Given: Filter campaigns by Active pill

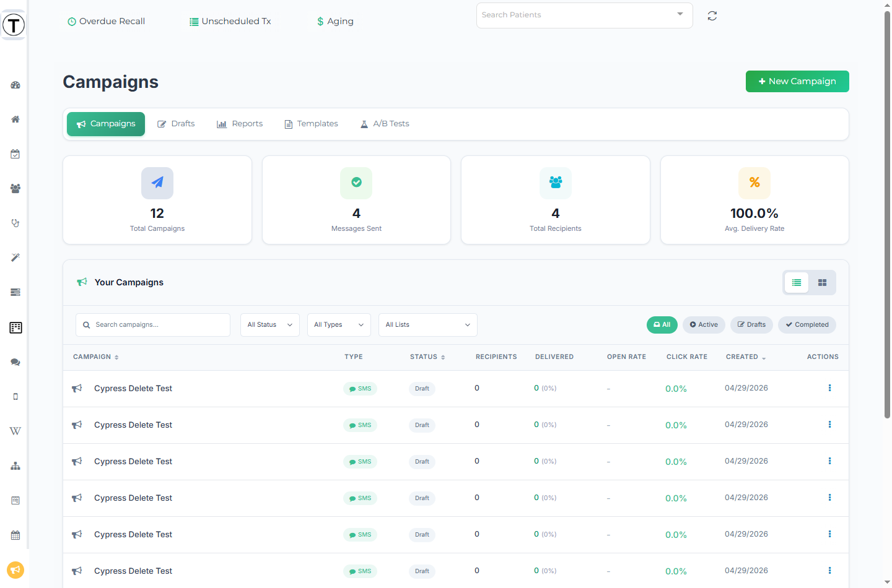Looking at the screenshot, I should 704,325.
